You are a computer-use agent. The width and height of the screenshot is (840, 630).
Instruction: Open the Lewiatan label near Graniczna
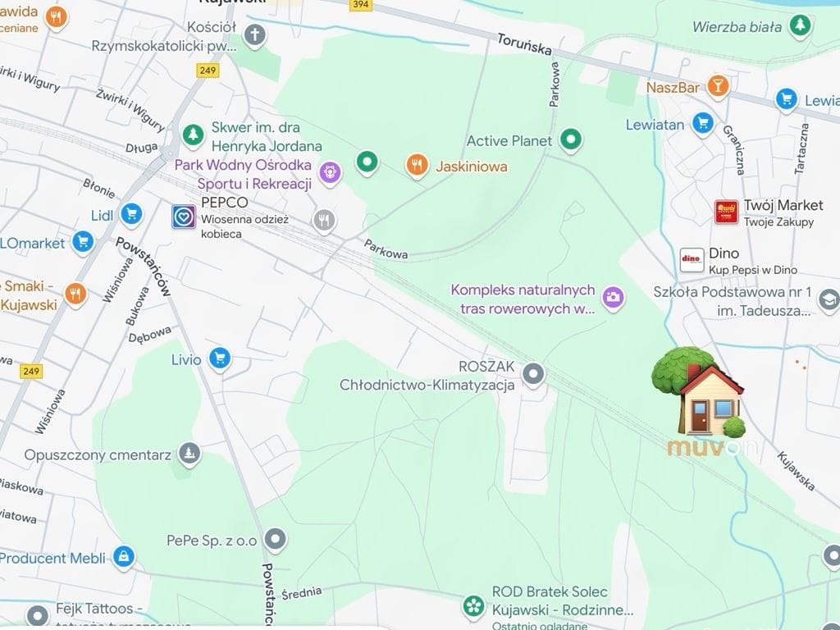click(x=655, y=125)
